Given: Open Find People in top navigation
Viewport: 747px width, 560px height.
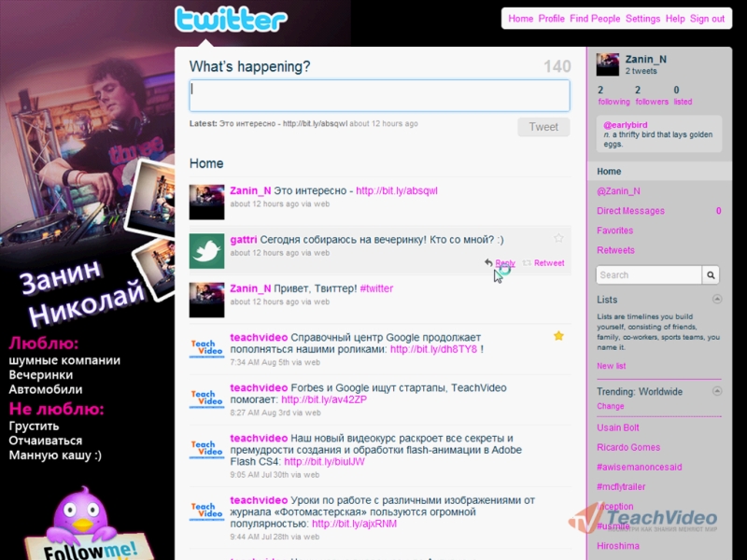Looking at the screenshot, I should tap(595, 19).
